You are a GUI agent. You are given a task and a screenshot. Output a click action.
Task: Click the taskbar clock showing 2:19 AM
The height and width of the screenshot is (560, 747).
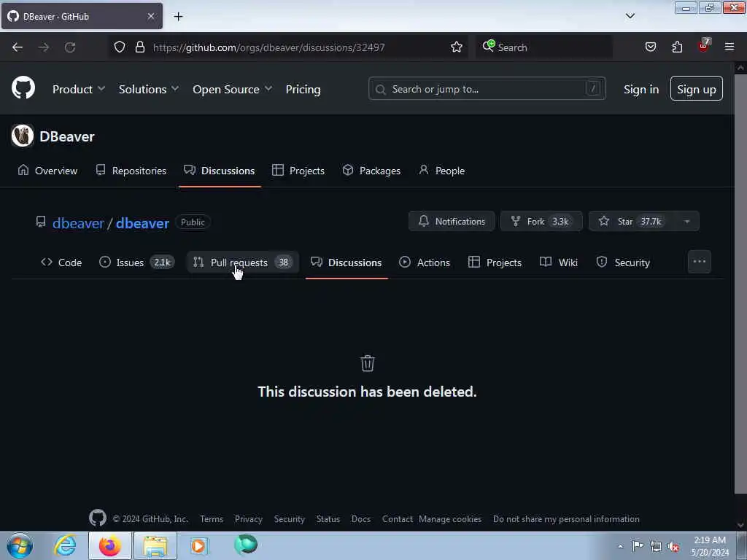[709, 546]
